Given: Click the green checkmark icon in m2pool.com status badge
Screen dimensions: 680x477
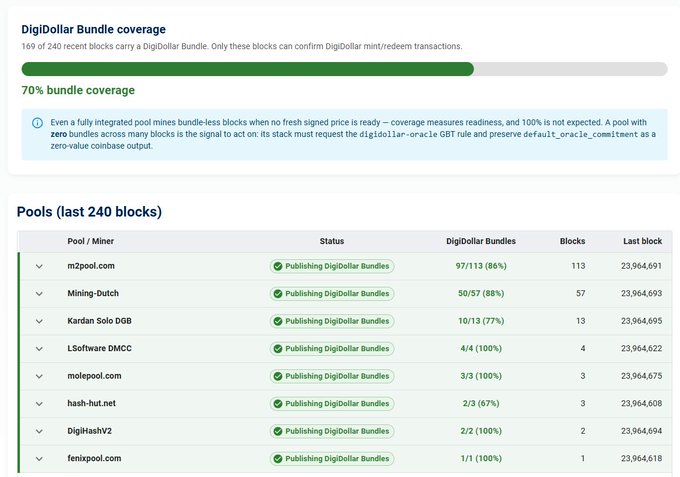Looking at the screenshot, I should [278, 266].
